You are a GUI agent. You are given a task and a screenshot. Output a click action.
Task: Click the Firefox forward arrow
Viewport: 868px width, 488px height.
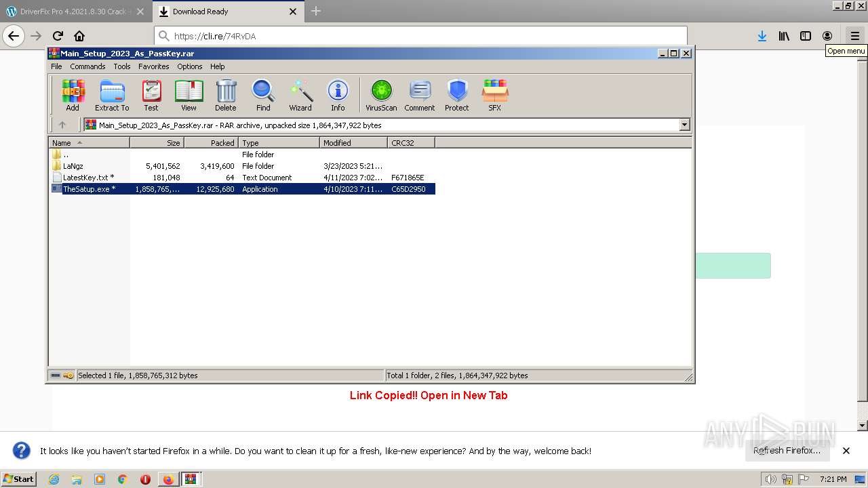(x=36, y=36)
